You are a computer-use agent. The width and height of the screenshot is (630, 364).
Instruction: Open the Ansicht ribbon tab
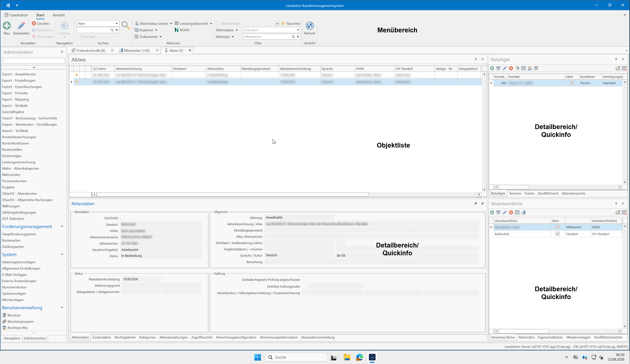[x=58, y=15]
